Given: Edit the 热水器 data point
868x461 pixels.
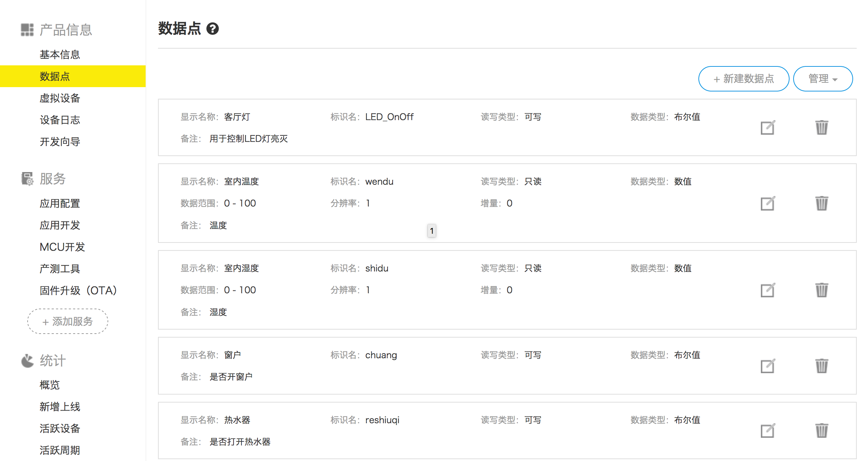Looking at the screenshot, I should click(x=767, y=431).
